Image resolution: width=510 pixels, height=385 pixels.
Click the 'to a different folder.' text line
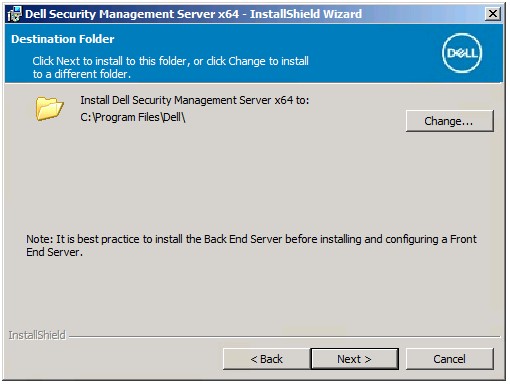(x=82, y=74)
